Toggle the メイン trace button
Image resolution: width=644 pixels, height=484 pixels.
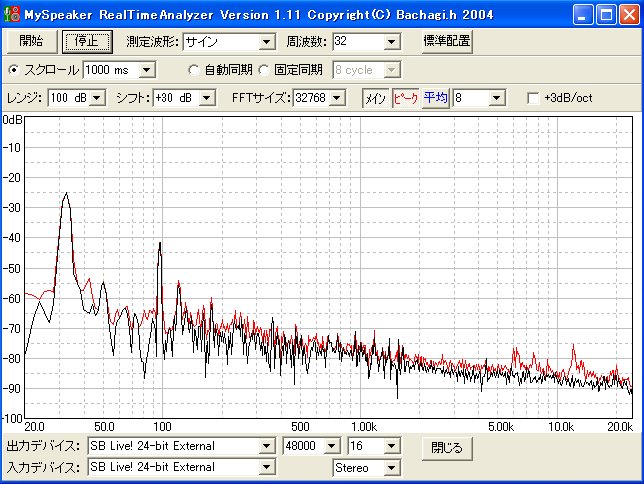pyautogui.click(x=375, y=98)
